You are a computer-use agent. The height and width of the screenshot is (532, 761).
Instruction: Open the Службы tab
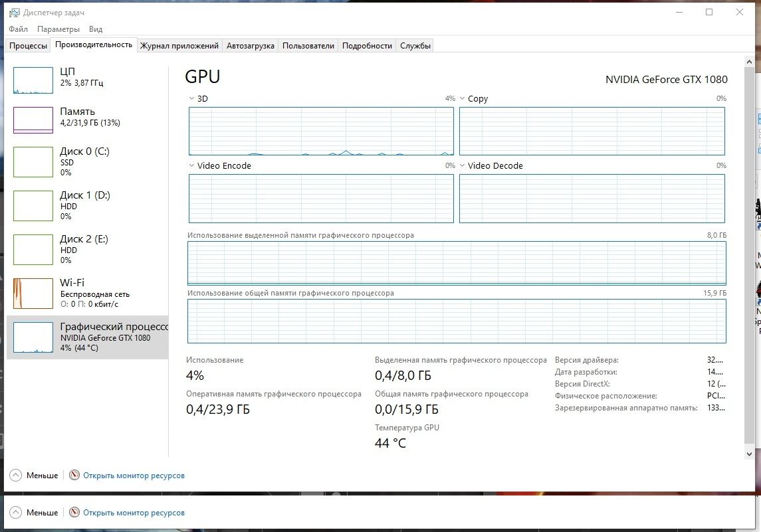click(x=415, y=46)
